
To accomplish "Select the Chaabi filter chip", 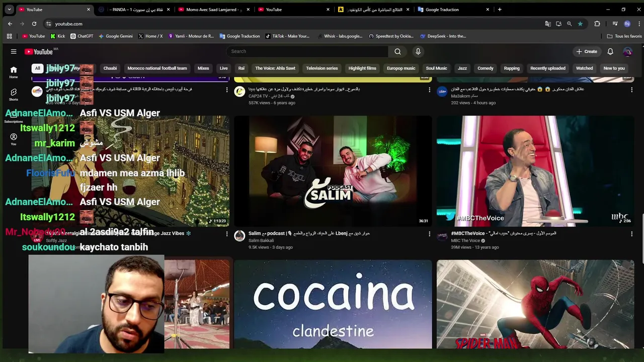I will pyautogui.click(x=110, y=68).
